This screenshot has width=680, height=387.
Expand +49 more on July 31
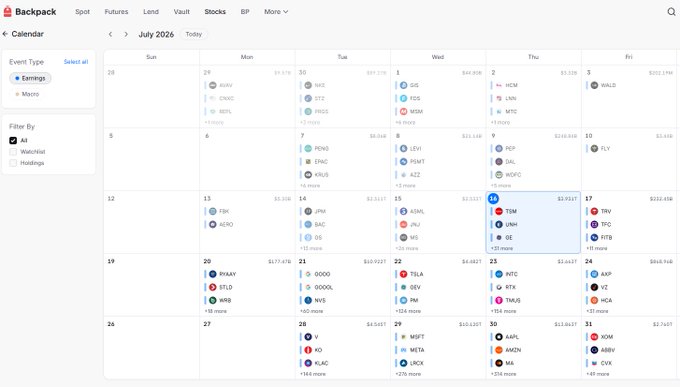tap(598, 374)
